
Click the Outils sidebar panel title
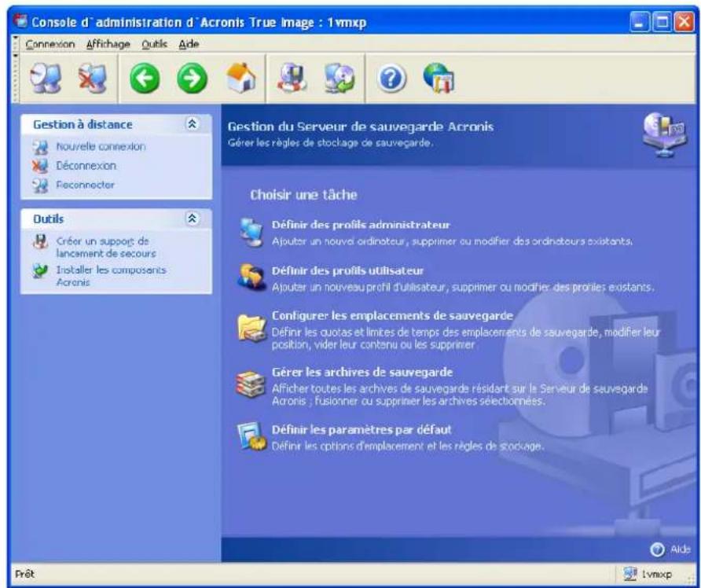point(48,219)
